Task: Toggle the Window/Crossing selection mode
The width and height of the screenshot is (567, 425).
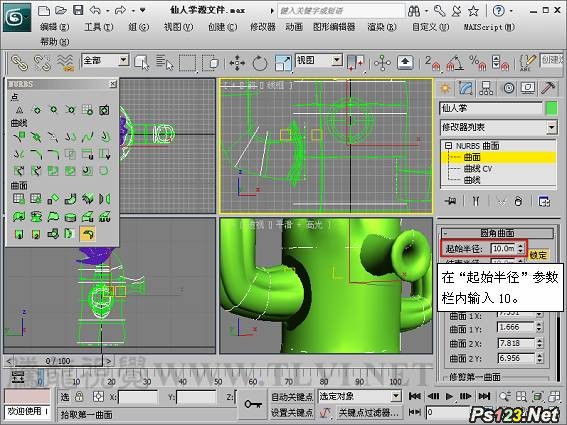Action: click(x=210, y=63)
